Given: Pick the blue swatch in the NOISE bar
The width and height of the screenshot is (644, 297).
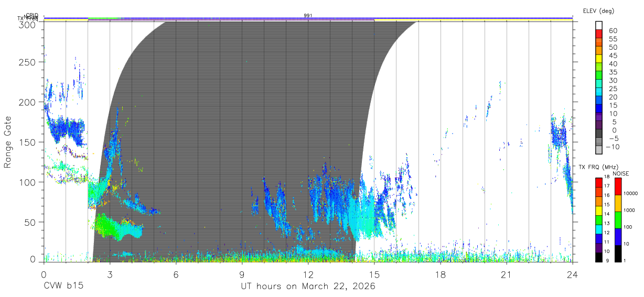Looking at the screenshot, I should coord(618,237).
